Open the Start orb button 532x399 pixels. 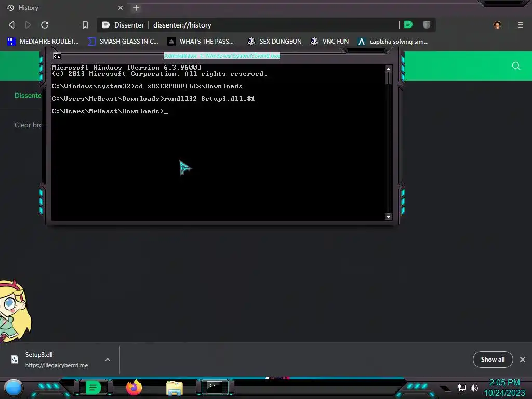pyautogui.click(x=14, y=388)
